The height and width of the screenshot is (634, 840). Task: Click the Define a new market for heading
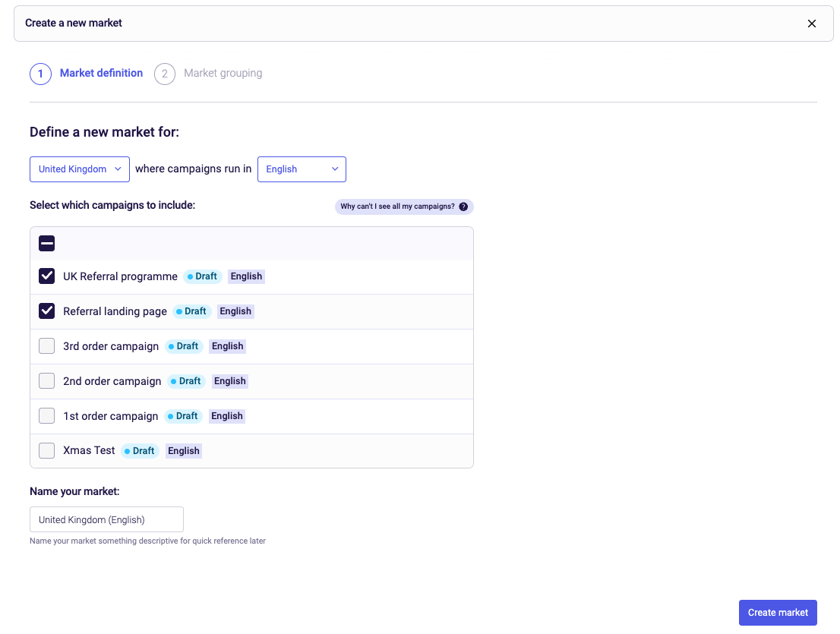(x=105, y=132)
